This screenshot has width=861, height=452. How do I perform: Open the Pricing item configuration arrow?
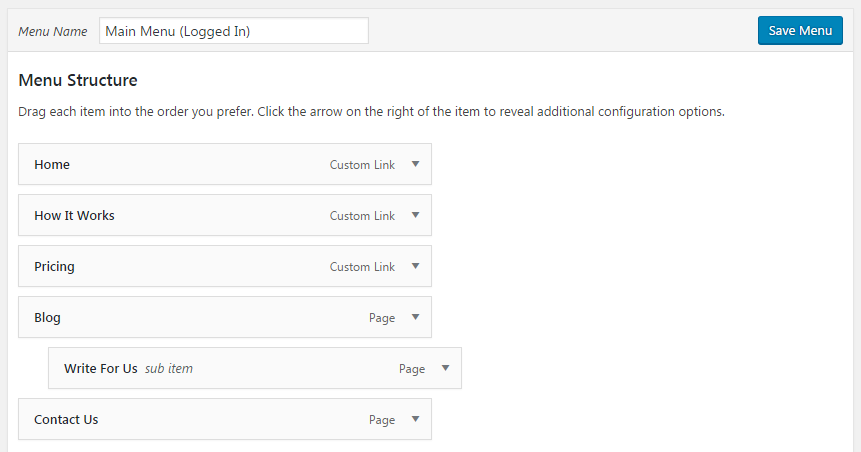(x=415, y=267)
